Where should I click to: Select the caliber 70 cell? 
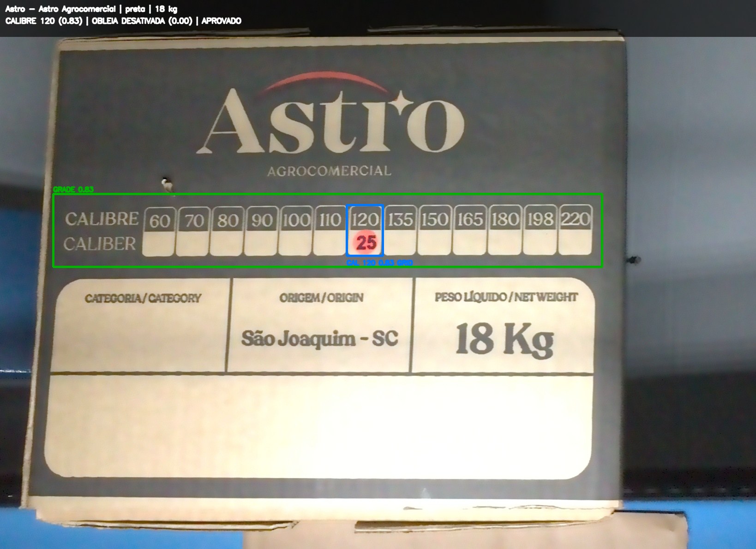[x=193, y=232]
